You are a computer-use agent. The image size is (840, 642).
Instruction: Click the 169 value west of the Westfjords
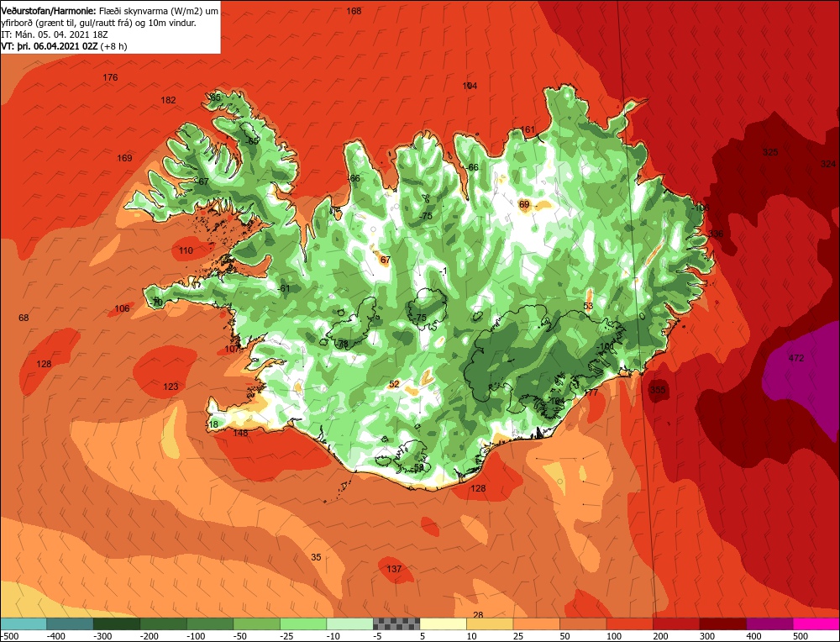[x=124, y=157]
